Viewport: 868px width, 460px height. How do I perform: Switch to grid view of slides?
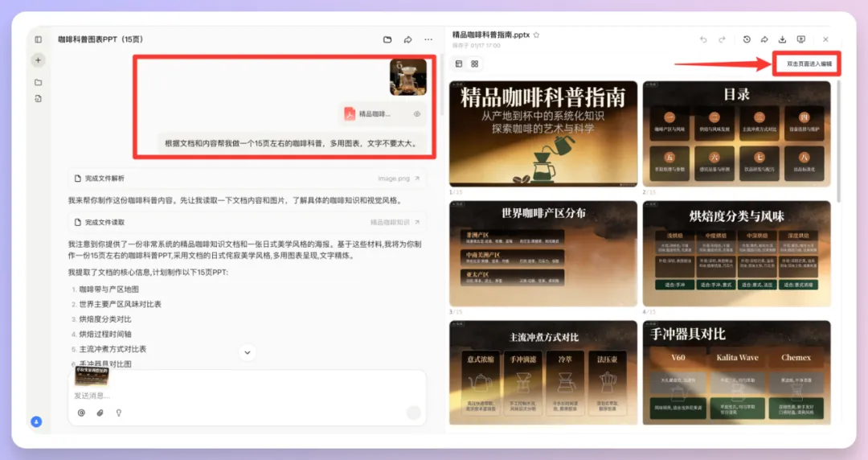475,64
